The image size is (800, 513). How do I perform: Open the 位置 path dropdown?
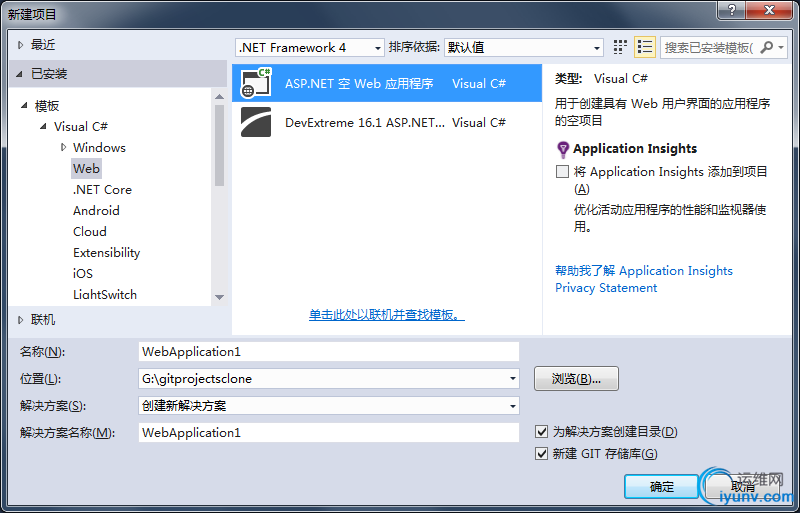512,379
